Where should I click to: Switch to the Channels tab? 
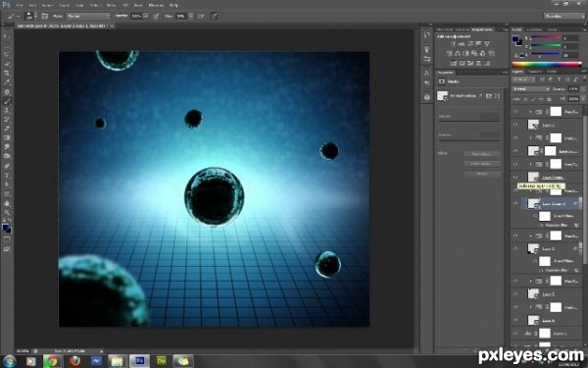coord(535,72)
